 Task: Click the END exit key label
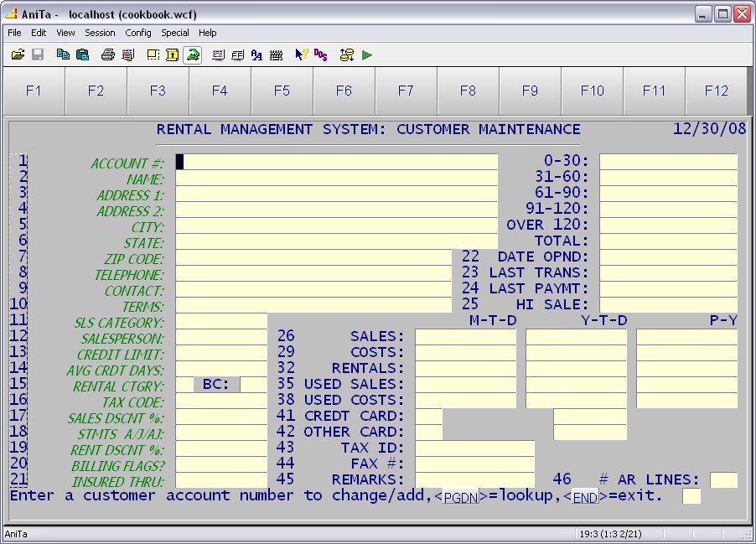pos(585,497)
